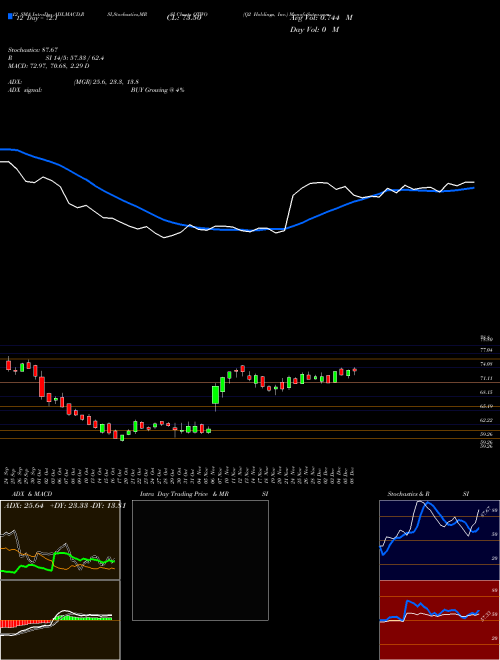The image size is (500, 660).
Task: Click the 68.15 price axis label
Action: point(486,392)
